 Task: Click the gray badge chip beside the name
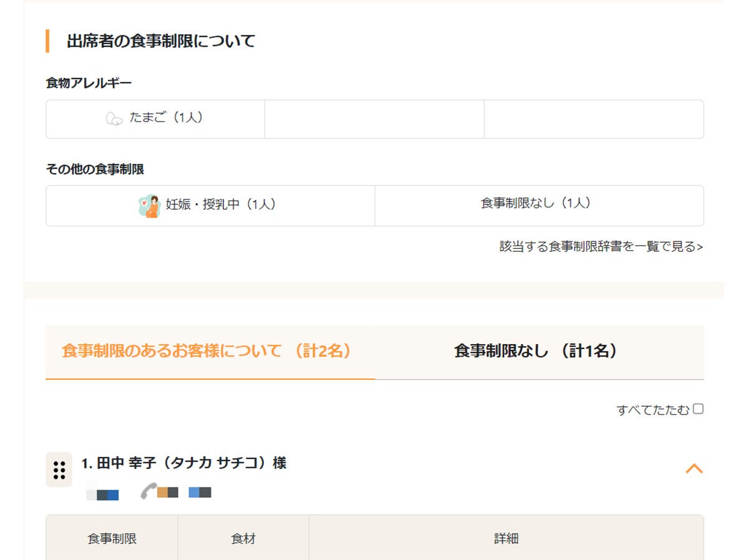pos(90,493)
